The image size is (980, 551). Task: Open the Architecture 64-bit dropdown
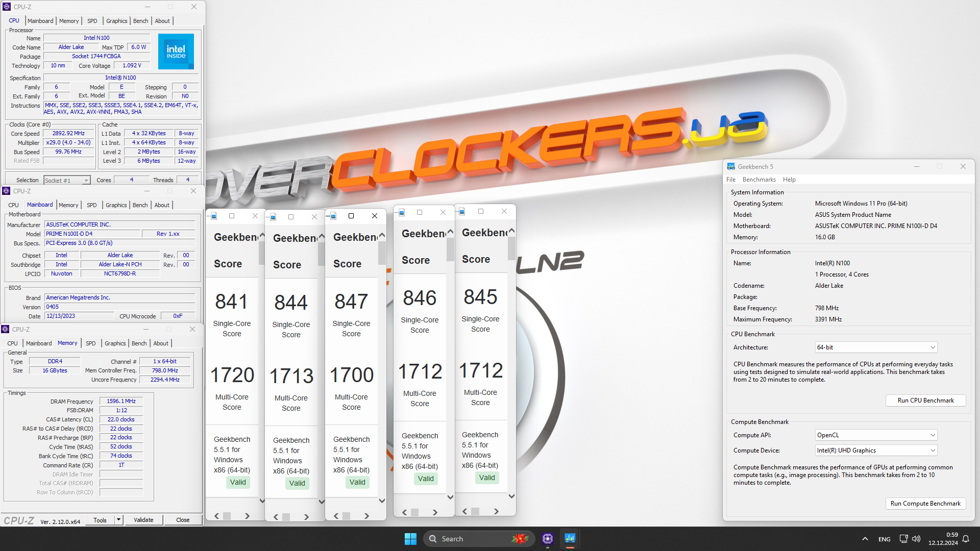[876, 347]
